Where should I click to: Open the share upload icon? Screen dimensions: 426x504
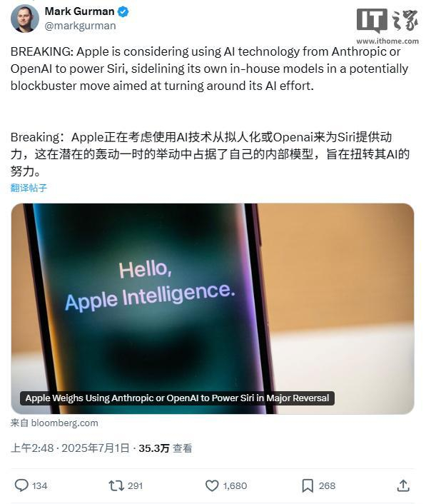(x=403, y=485)
